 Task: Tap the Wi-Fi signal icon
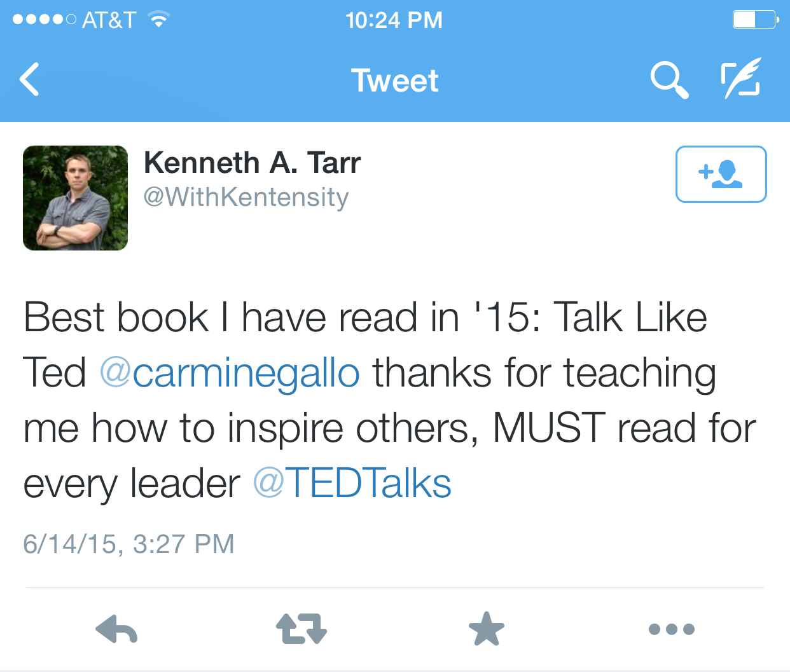tap(158, 20)
